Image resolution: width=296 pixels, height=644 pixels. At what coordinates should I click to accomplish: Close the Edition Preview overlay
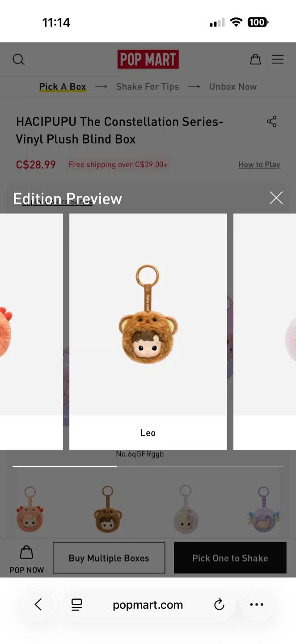tap(276, 198)
